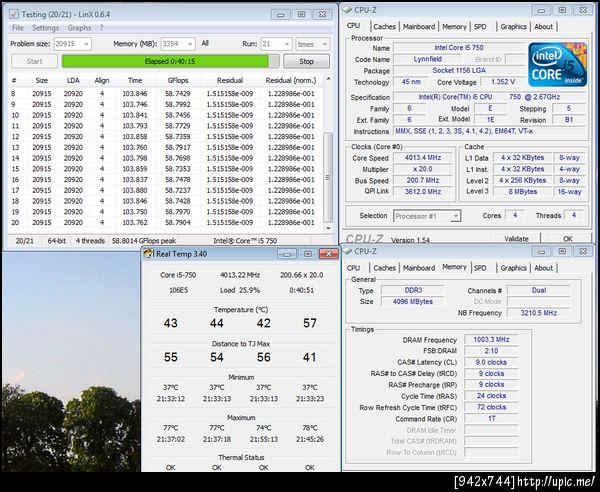Click the scroll down arrow in LinX results

pyautogui.click(x=328, y=228)
